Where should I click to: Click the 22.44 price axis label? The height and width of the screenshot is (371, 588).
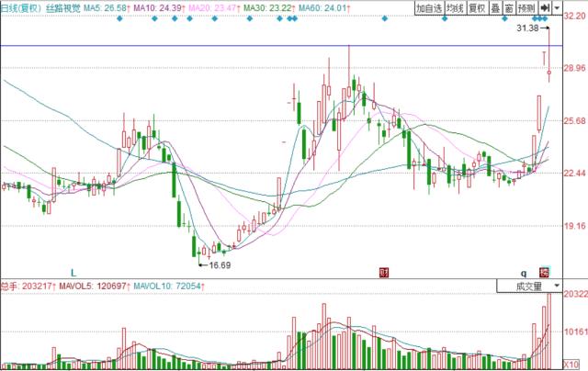pyautogui.click(x=575, y=174)
